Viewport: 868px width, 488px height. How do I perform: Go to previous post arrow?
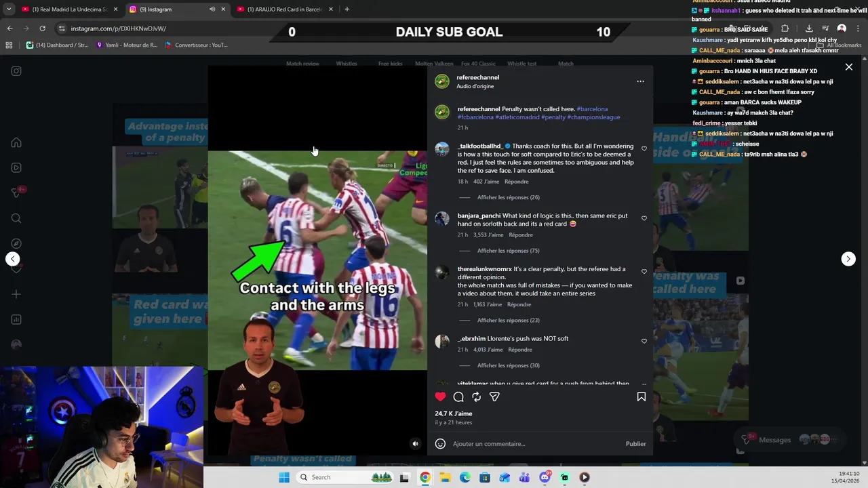(12, 259)
